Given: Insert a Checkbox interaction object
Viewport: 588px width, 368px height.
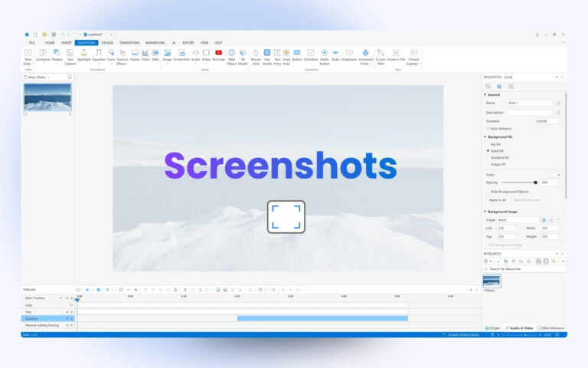Looking at the screenshot, I should pyautogui.click(x=311, y=55).
